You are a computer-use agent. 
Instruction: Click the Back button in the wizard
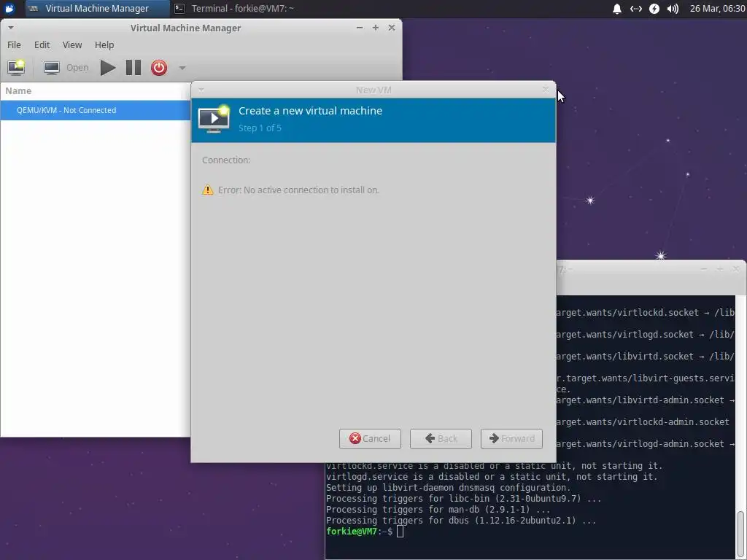tap(441, 438)
